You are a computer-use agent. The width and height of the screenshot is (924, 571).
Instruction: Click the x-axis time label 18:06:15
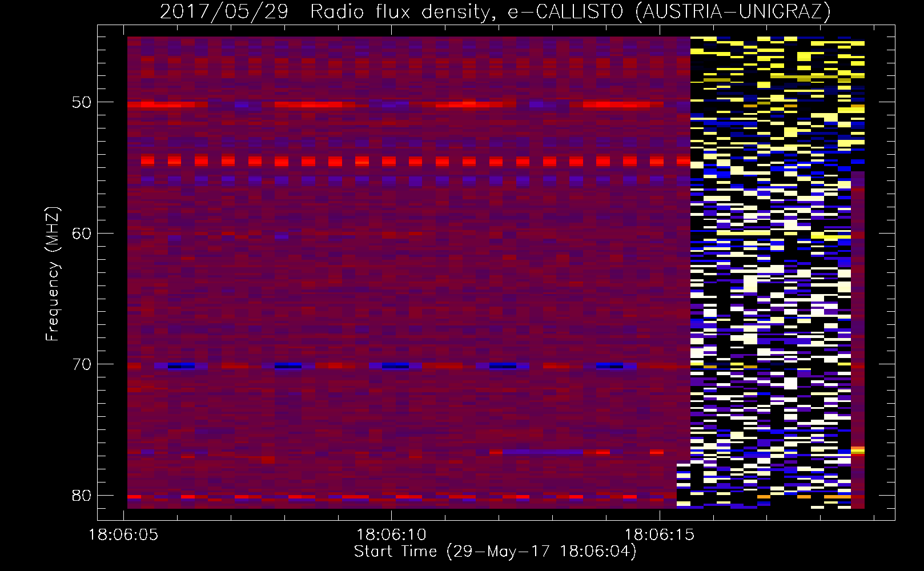pos(659,535)
